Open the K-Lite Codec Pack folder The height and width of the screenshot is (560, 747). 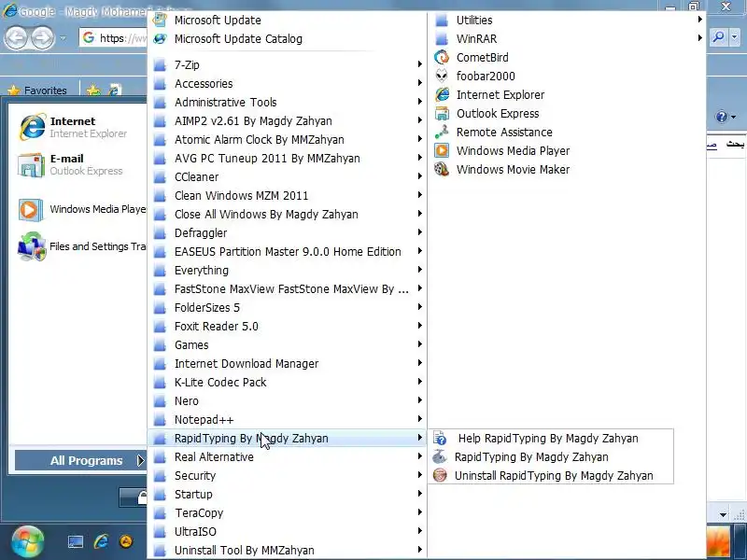[288, 382]
